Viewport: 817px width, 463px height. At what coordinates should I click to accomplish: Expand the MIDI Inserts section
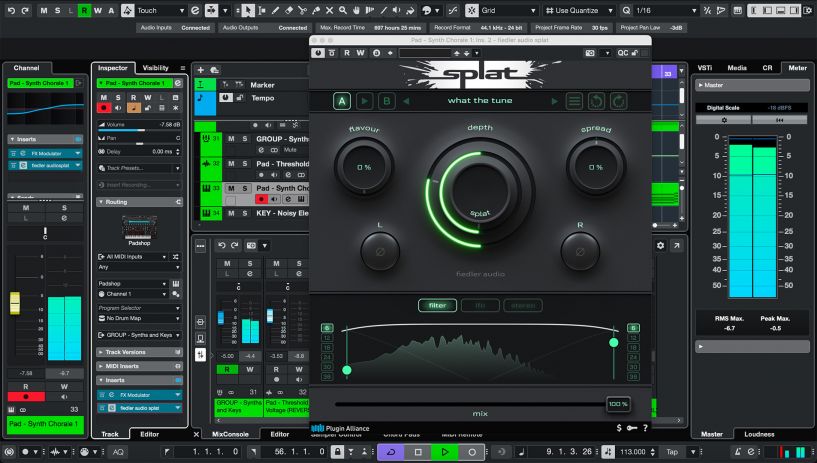[x=140, y=366]
